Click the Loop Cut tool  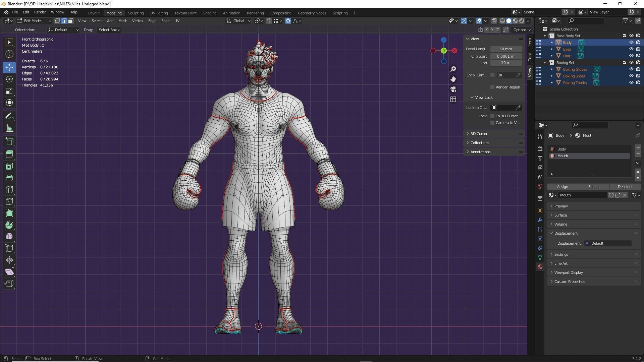9,190
